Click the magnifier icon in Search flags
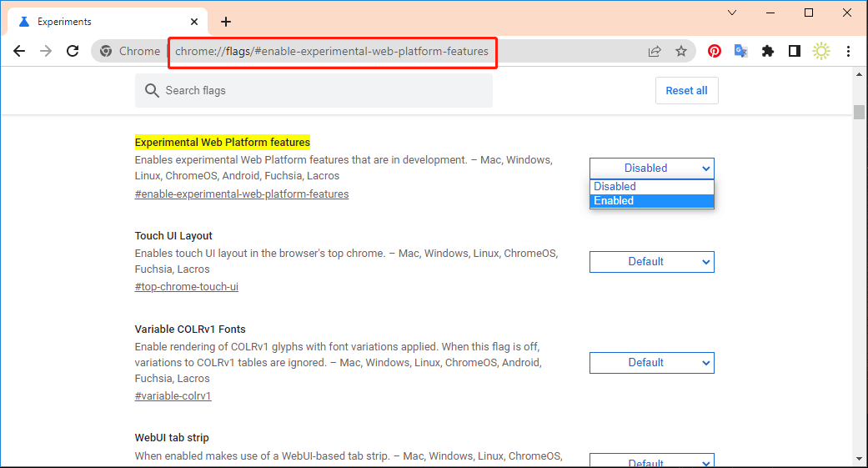Image resolution: width=868 pixels, height=468 pixels. pos(152,90)
